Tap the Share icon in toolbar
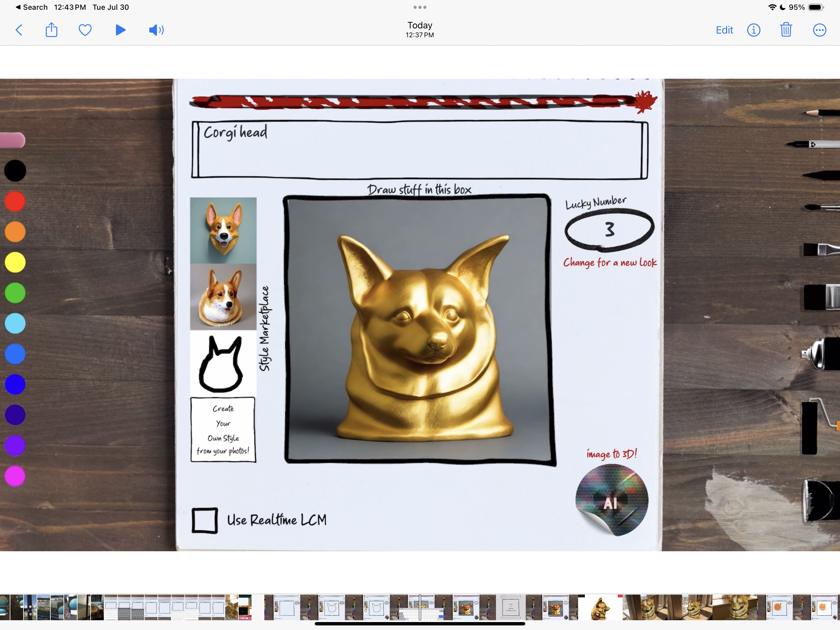Image resolution: width=840 pixels, height=630 pixels. [x=51, y=30]
